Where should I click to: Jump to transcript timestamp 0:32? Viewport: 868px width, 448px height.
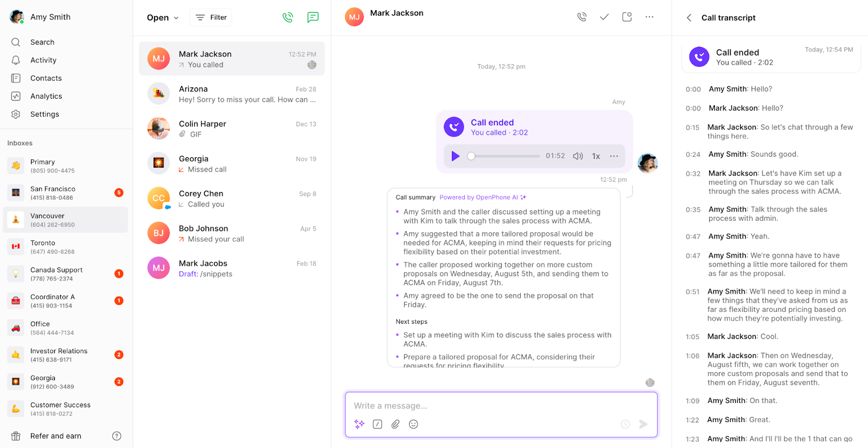click(x=693, y=174)
